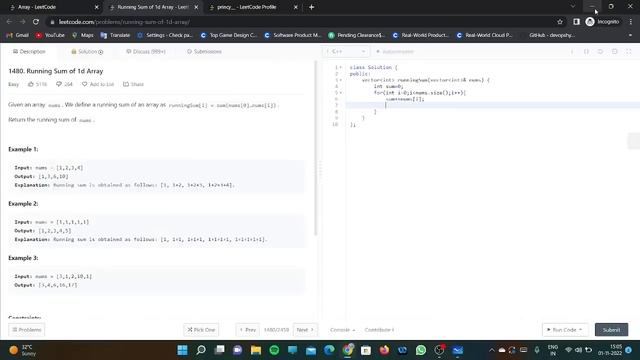Screen dimensions: 640x360
Task: Open the editor settings icon
Action: (615, 51)
